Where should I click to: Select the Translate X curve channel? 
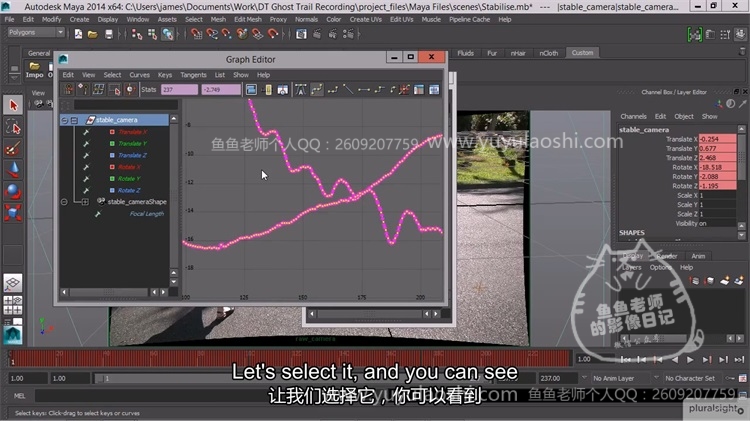pyautogui.click(x=132, y=132)
